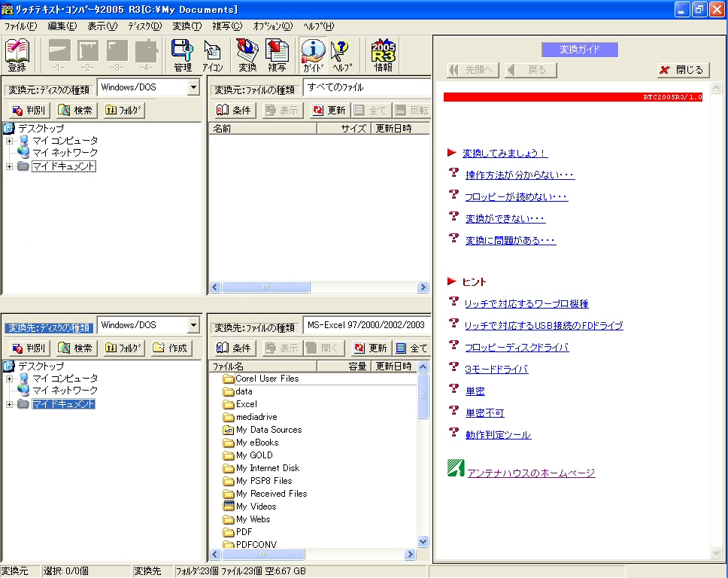This screenshot has width=728, height=578.
Task: Click the アイコン toolbar button
Action: pos(212,55)
